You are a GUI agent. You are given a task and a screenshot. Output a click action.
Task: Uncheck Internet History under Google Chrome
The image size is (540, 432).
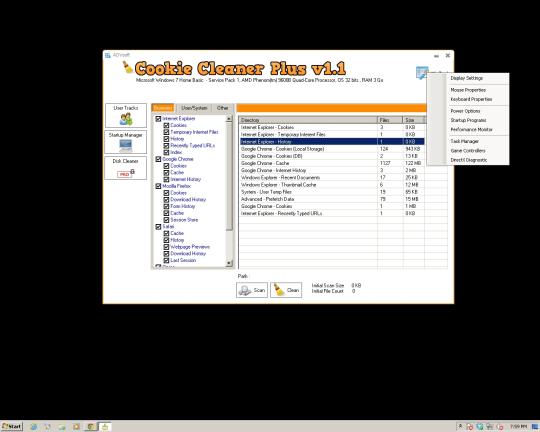[x=166, y=179]
